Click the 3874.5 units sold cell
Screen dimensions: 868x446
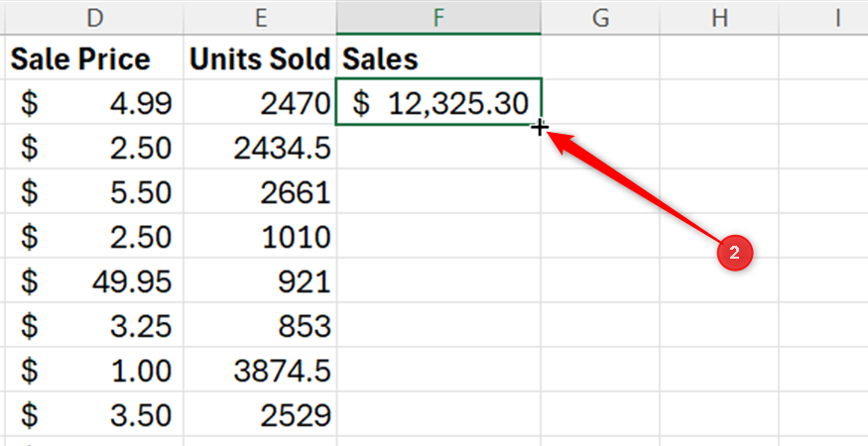click(x=260, y=370)
